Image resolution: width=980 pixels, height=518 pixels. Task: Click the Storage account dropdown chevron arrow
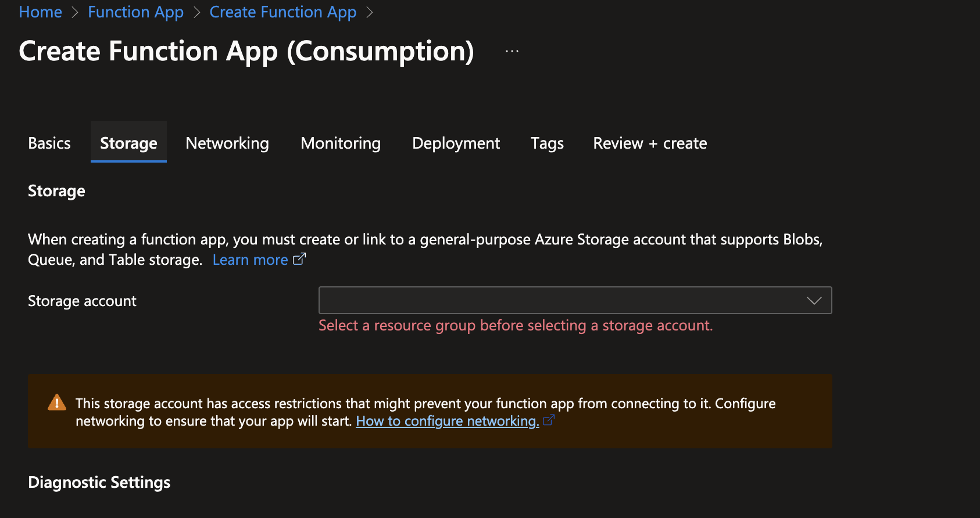point(814,300)
